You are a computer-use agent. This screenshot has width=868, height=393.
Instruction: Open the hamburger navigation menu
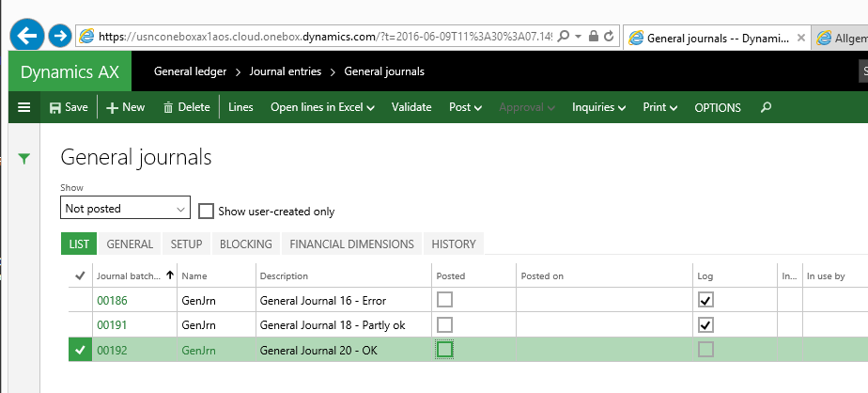point(23,107)
